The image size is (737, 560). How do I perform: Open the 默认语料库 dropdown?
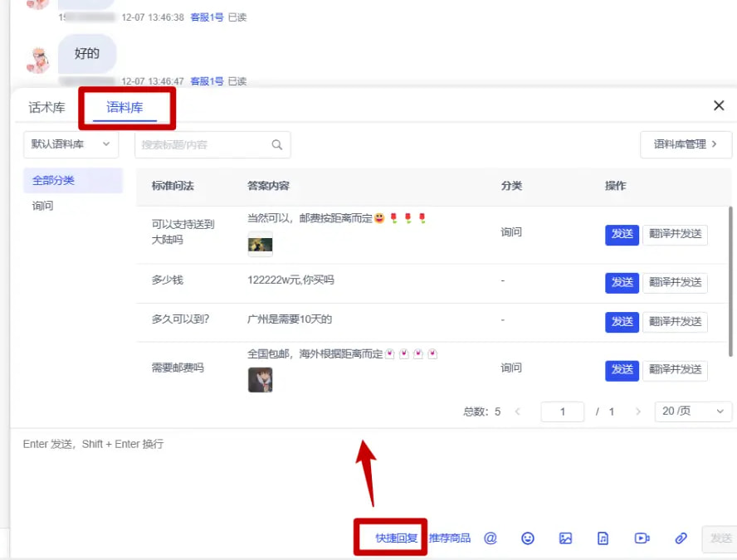click(71, 144)
